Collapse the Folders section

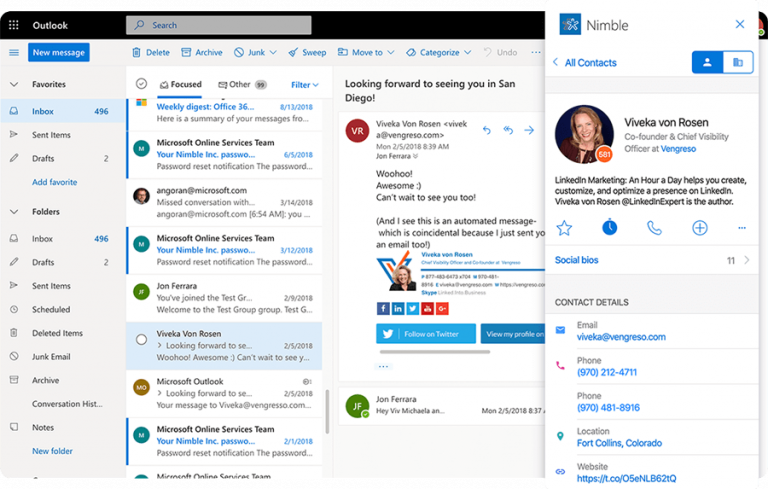(14, 212)
